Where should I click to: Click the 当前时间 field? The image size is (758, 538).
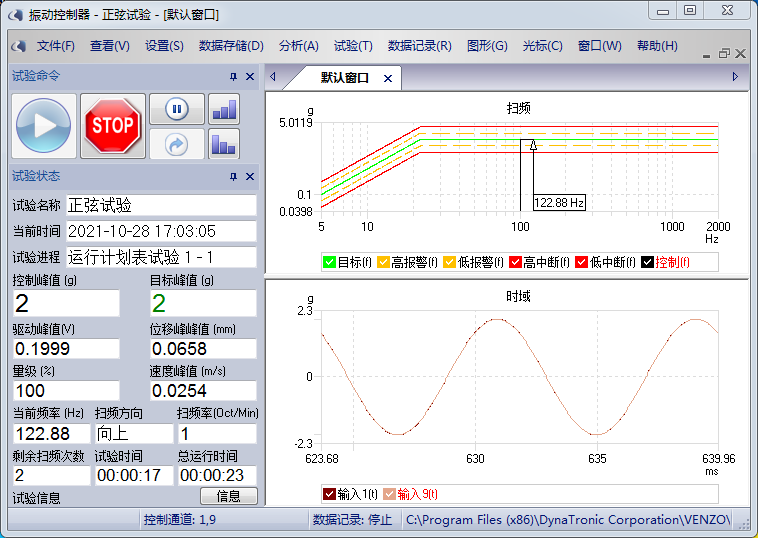click(x=161, y=231)
